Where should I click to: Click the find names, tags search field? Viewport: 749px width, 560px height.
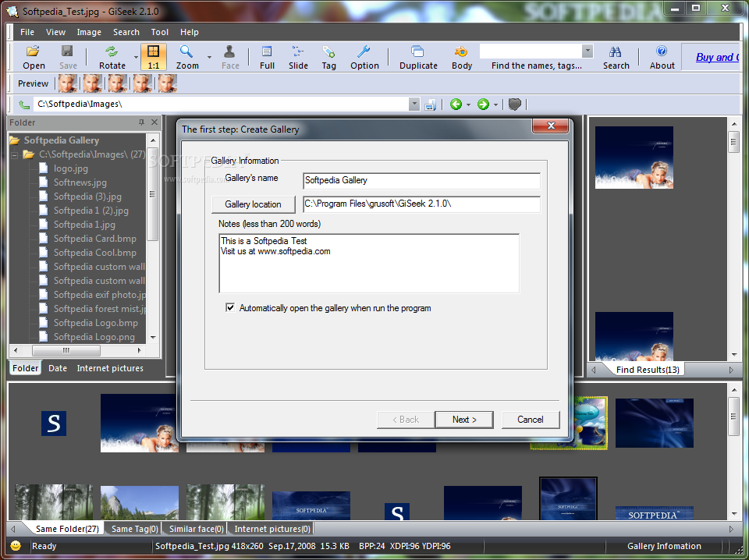[x=531, y=51]
